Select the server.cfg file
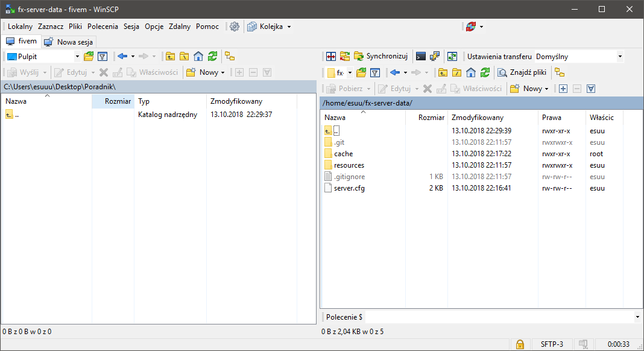 [x=349, y=188]
